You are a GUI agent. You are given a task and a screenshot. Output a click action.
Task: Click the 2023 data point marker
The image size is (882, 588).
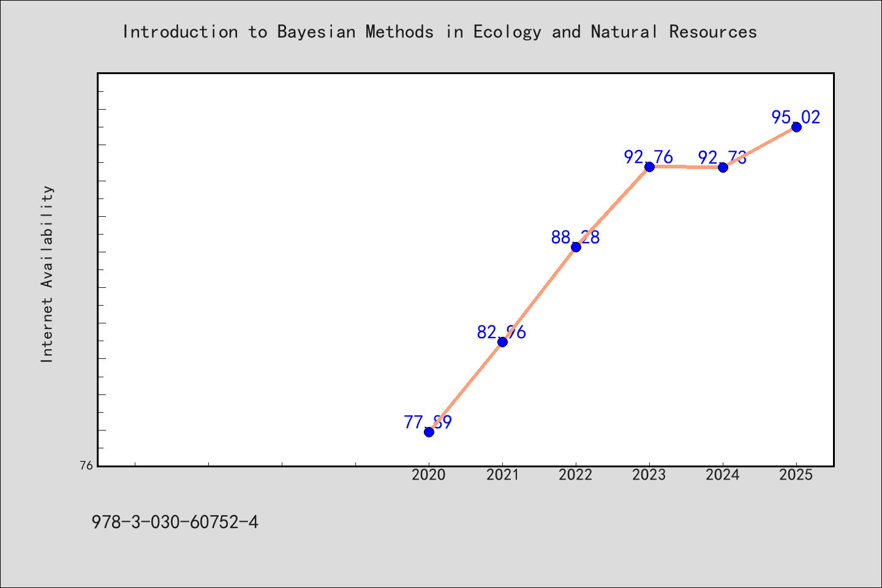649,167
